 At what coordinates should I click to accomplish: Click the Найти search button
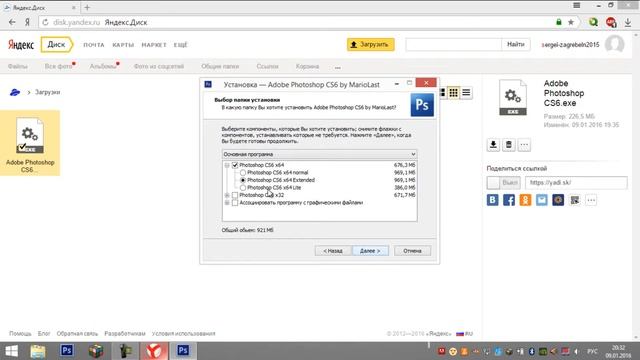[516, 44]
